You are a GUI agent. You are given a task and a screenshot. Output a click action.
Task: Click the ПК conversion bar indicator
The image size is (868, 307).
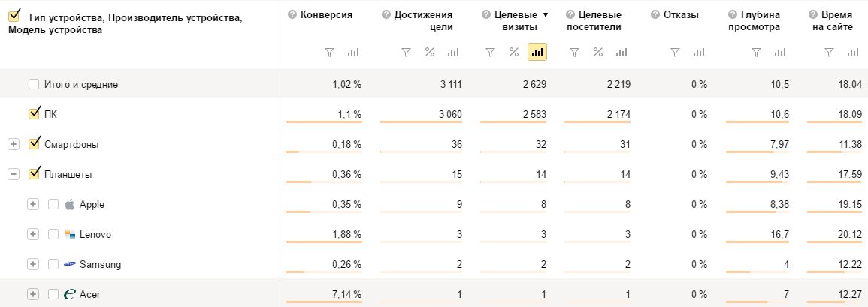tap(324, 122)
